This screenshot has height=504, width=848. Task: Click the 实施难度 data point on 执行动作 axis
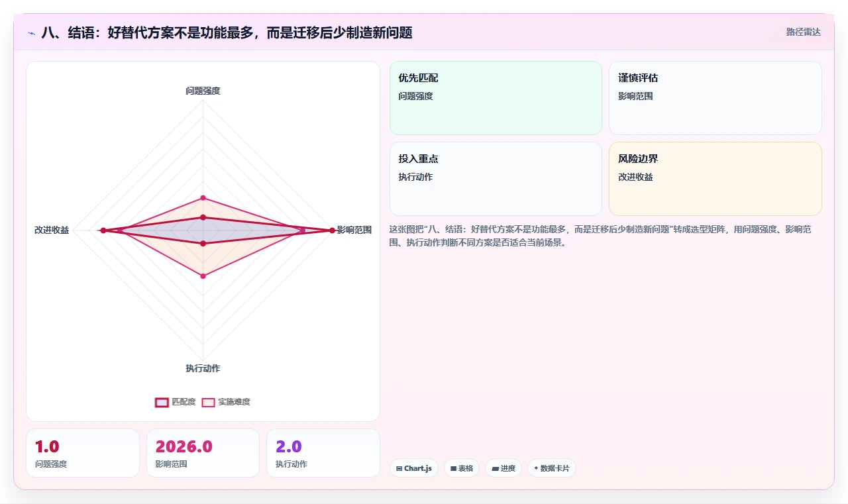[203, 276]
